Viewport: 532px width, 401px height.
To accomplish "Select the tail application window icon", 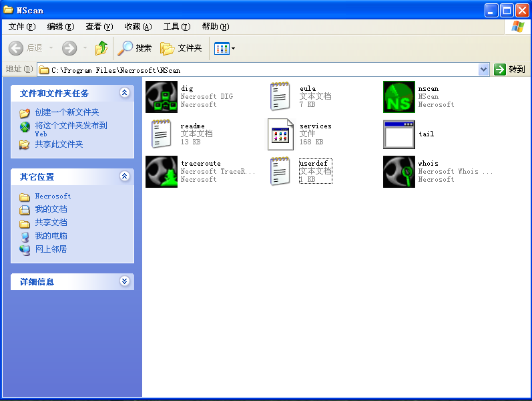I will click(399, 134).
